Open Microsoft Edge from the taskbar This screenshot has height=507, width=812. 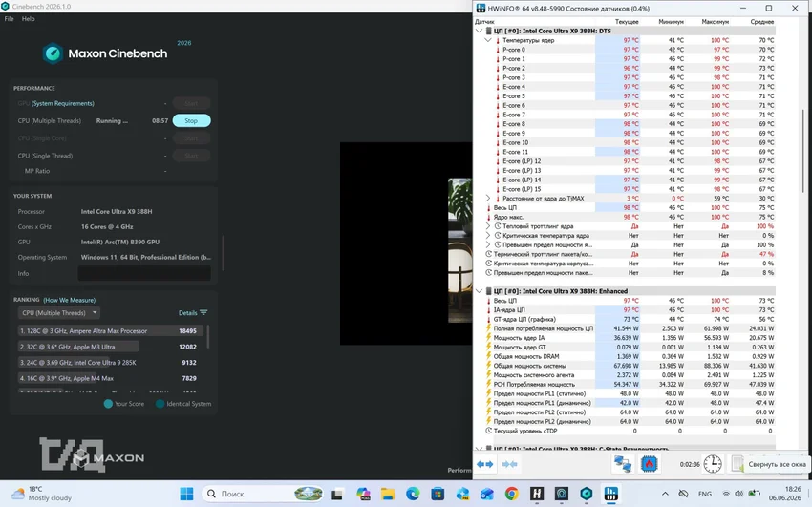413,494
